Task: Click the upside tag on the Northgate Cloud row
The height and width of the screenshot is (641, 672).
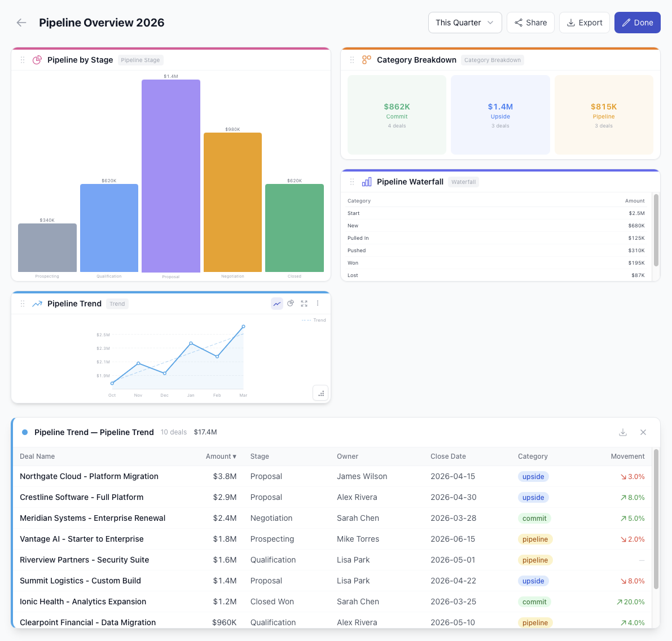Action: [x=533, y=476]
